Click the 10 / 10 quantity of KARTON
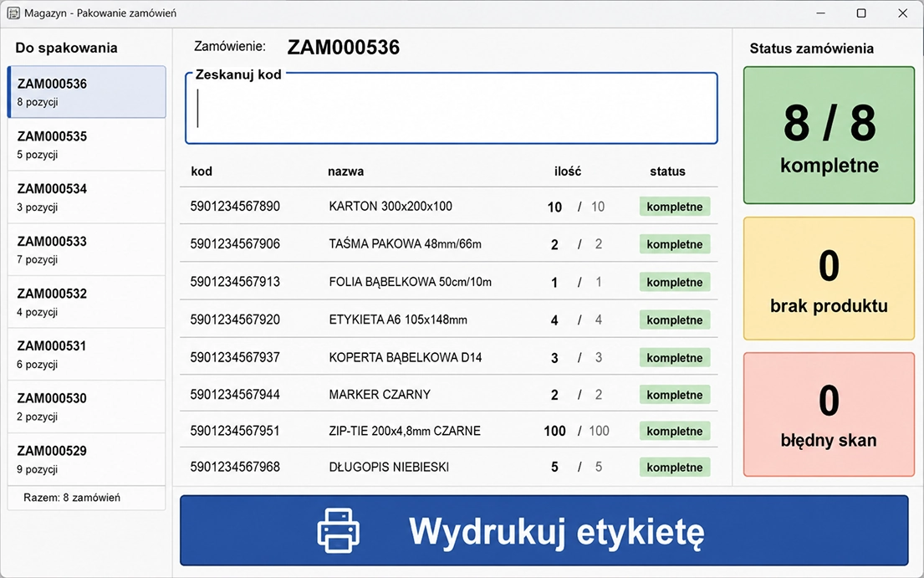The width and height of the screenshot is (924, 578). [x=576, y=207]
